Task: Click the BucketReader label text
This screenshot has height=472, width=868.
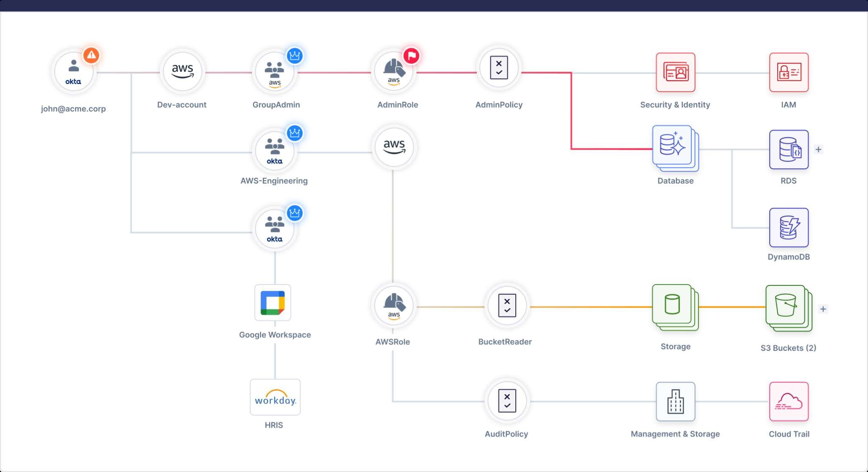Action: (x=505, y=342)
